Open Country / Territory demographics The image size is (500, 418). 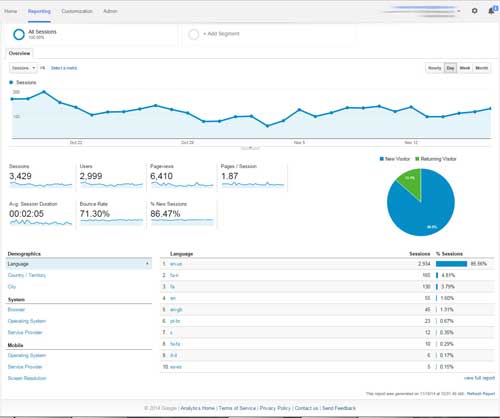click(27, 275)
